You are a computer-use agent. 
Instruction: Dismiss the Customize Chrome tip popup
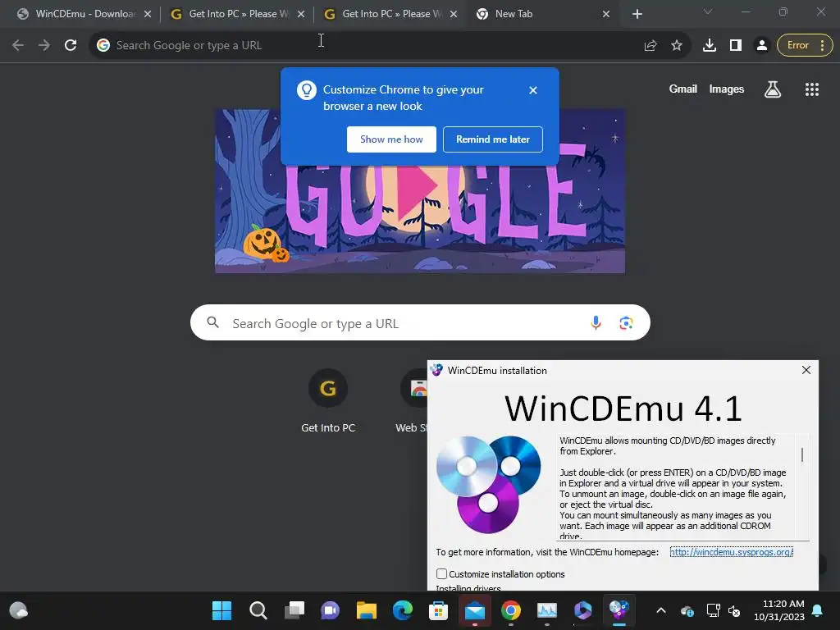533,90
